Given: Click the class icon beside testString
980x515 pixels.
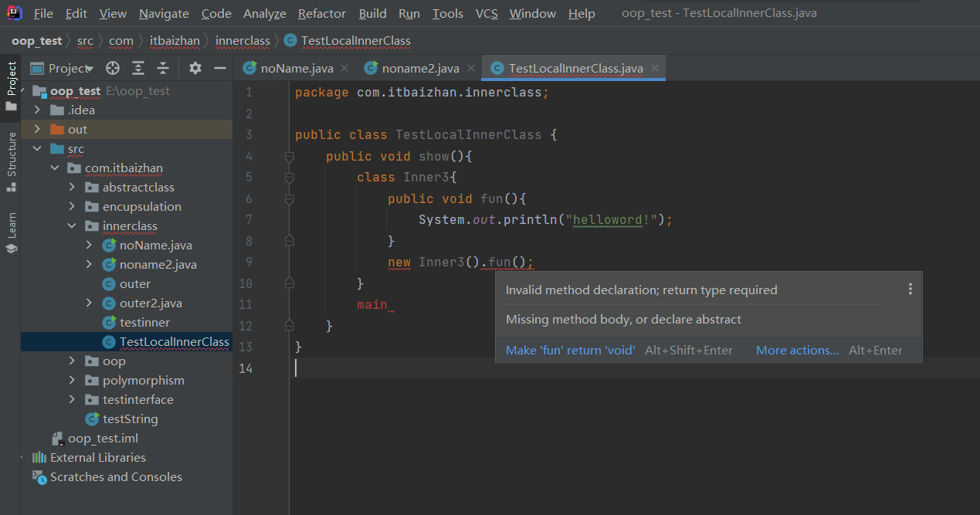Looking at the screenshot, I should [92, 418].
